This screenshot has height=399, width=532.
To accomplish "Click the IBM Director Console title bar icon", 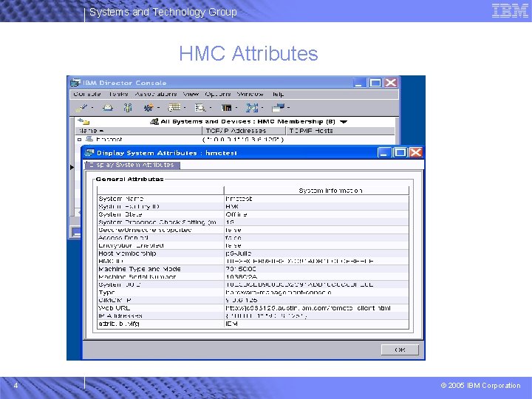I will 75,83.
